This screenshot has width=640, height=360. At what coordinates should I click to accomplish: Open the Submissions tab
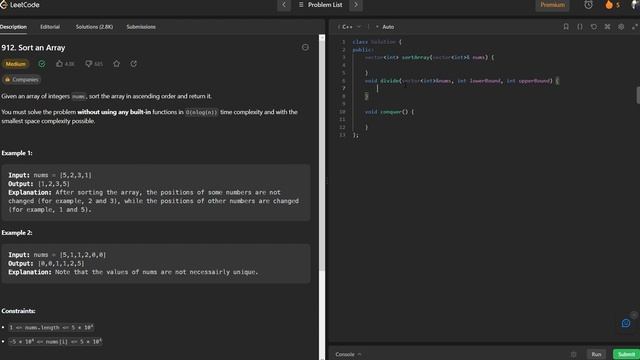click(141, 27)
